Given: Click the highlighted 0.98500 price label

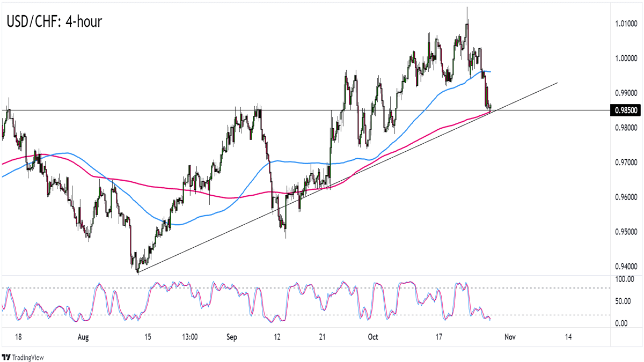Looking at the screenshot, I should [x=625, y=110].
